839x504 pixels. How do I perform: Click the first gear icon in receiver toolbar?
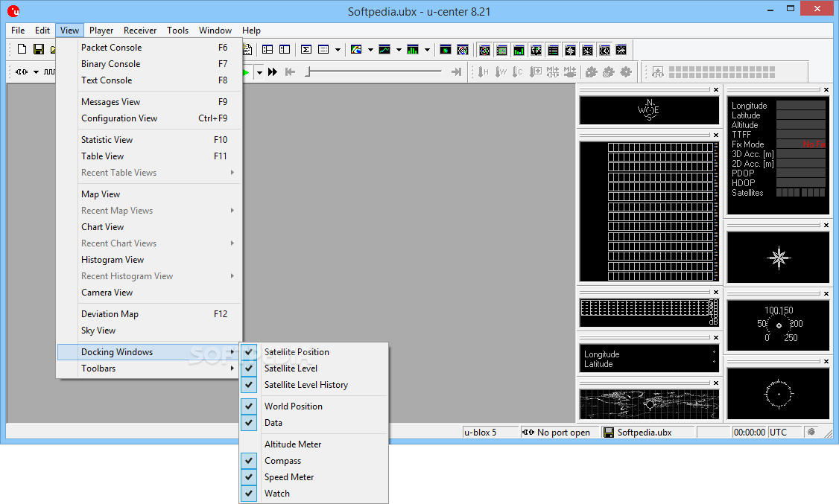(x=592, y=71)
